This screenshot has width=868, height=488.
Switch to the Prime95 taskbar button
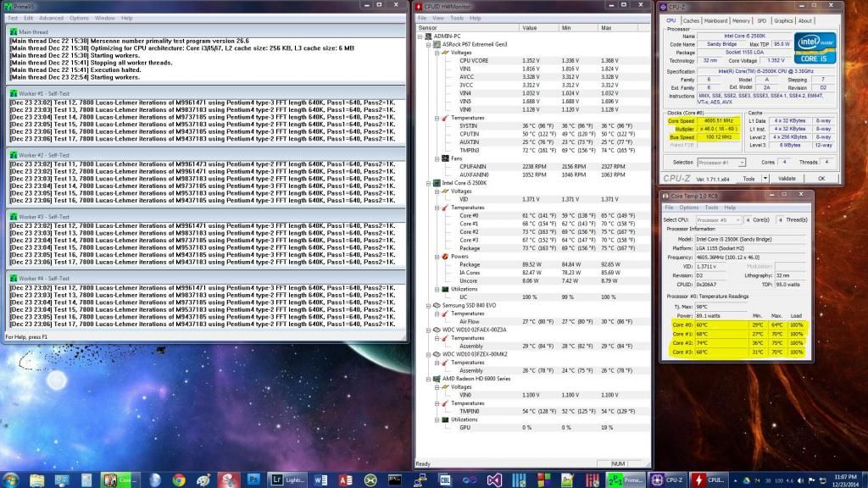pyautogui.click(x=626, y=480)
